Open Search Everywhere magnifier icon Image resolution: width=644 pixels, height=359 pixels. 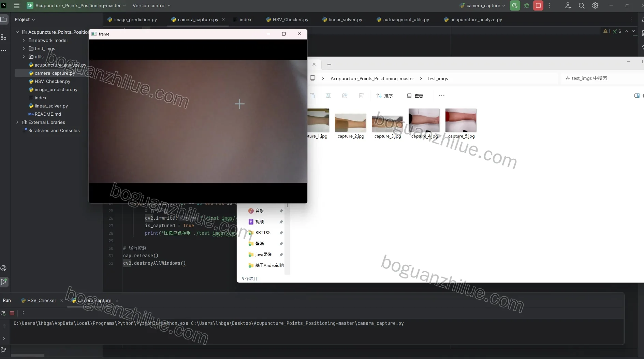[x=582, y=5]
